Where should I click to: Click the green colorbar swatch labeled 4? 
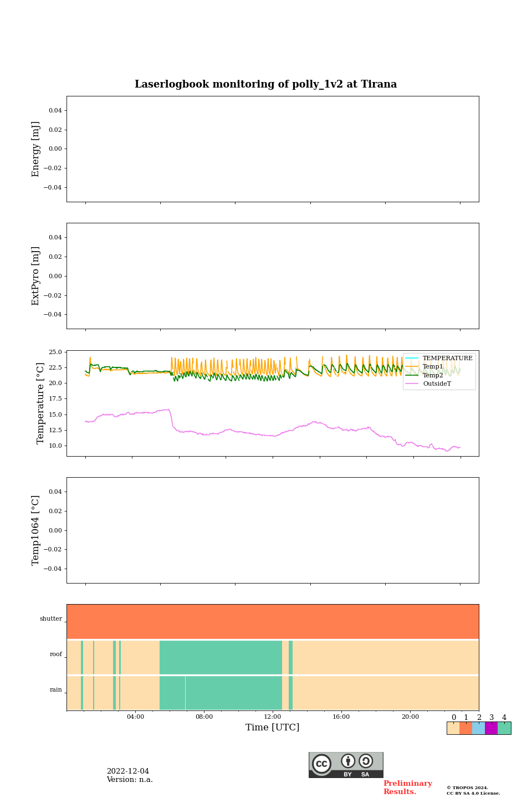point(504,728)
